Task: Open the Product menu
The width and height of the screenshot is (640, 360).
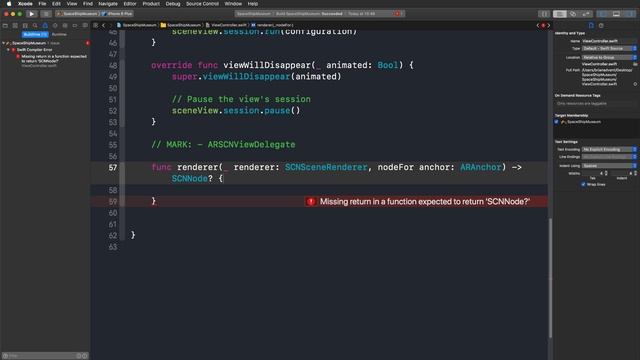Action: pyautogui.click(x=151, y=4)
